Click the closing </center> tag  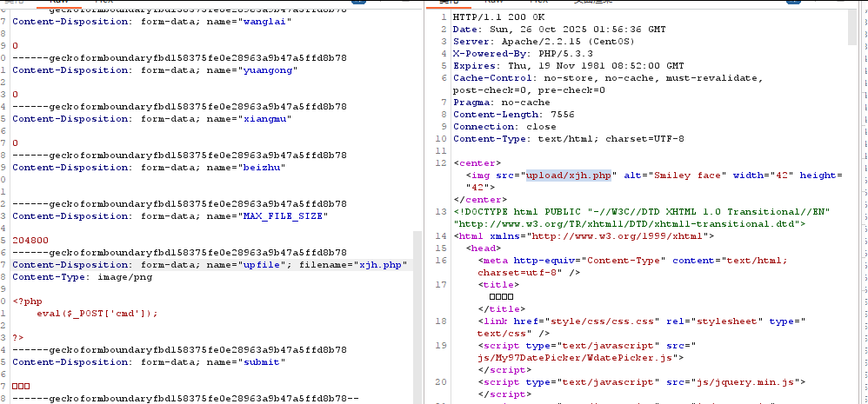coord(480,200)
